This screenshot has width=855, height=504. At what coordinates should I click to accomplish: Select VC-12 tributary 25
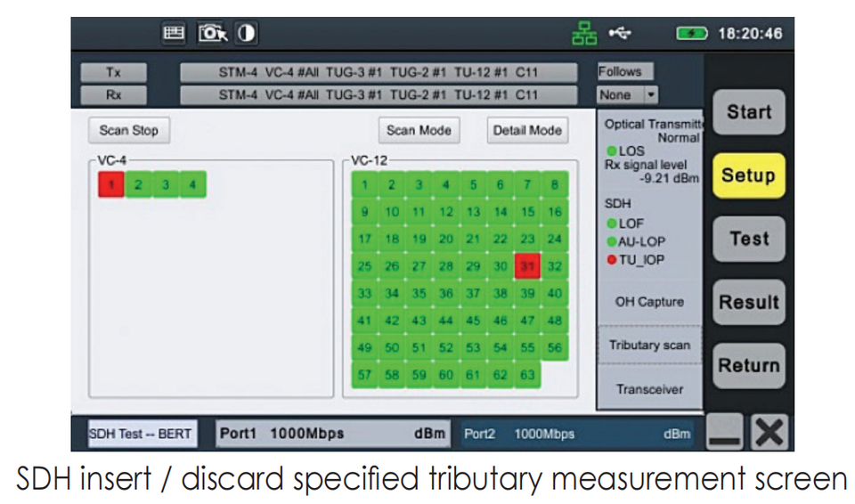coord(365,266)
